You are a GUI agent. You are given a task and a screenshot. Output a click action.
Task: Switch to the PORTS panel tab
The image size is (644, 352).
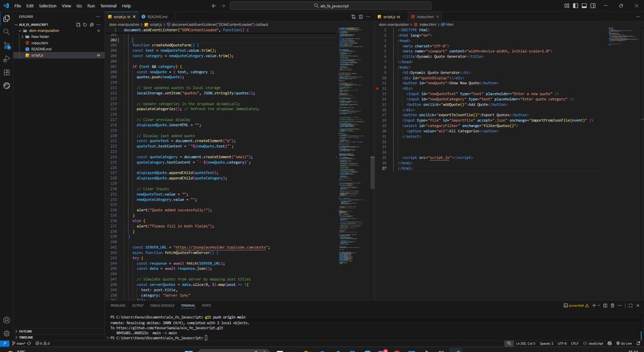coord(207,305)
